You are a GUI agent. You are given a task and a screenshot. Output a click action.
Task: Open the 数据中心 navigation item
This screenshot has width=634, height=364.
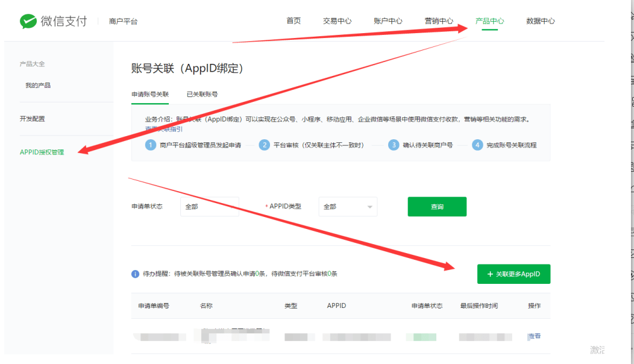pyautogui.click(x=541, y=21)
